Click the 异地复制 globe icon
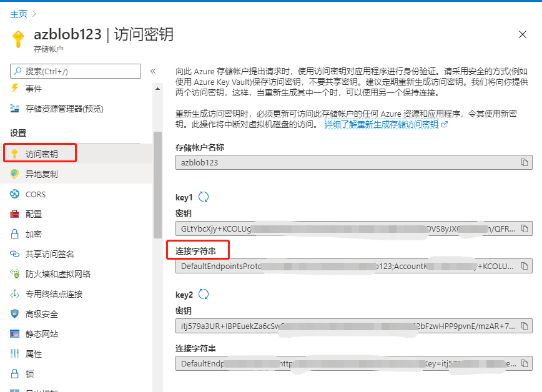 tap(14, 174)
